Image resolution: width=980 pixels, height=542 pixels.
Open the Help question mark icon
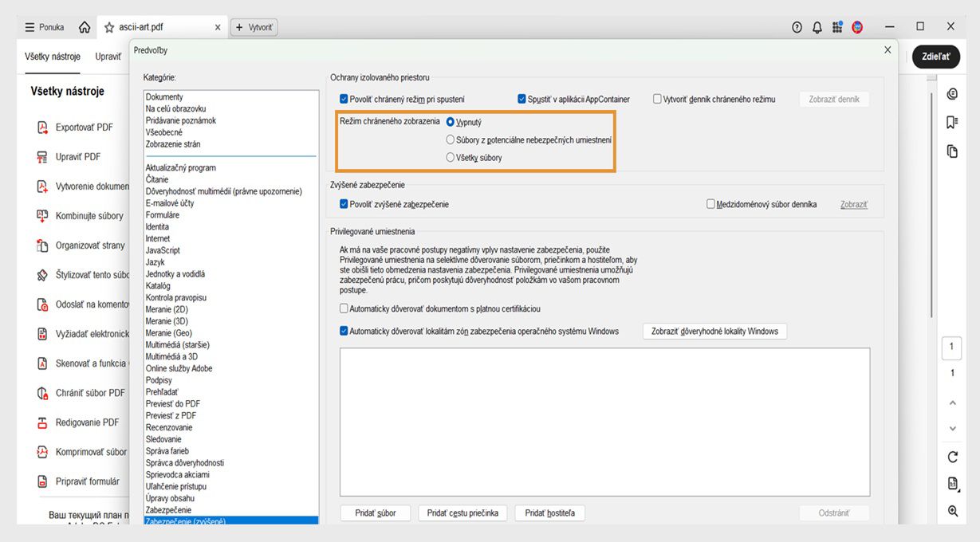[797, 27]
